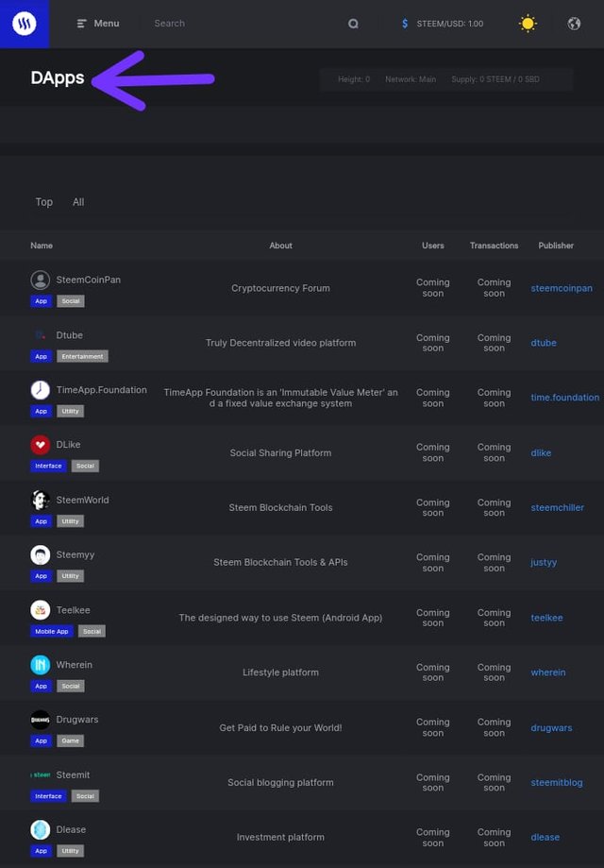Click the search magnifier icon

pos(353,24)
